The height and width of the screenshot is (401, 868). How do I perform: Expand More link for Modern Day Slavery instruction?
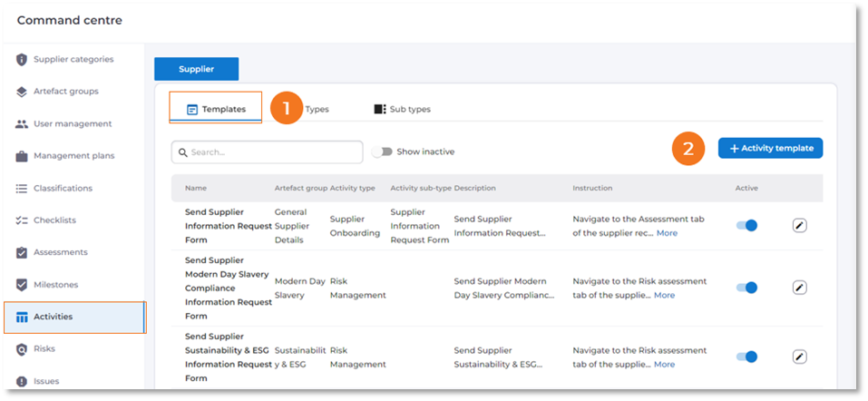(x=665, y=295)
